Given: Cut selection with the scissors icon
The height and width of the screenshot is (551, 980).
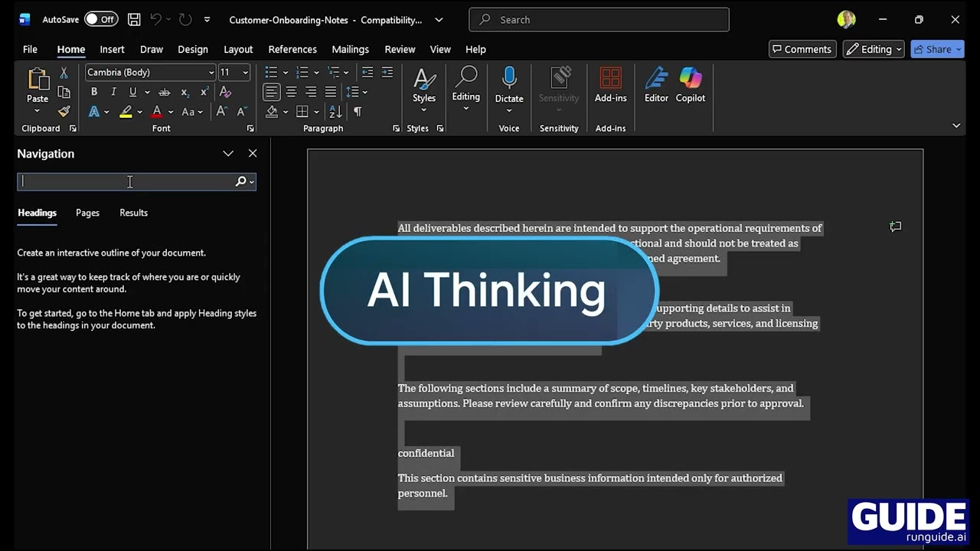Looking at the screenshot, I should click(64, 73).
